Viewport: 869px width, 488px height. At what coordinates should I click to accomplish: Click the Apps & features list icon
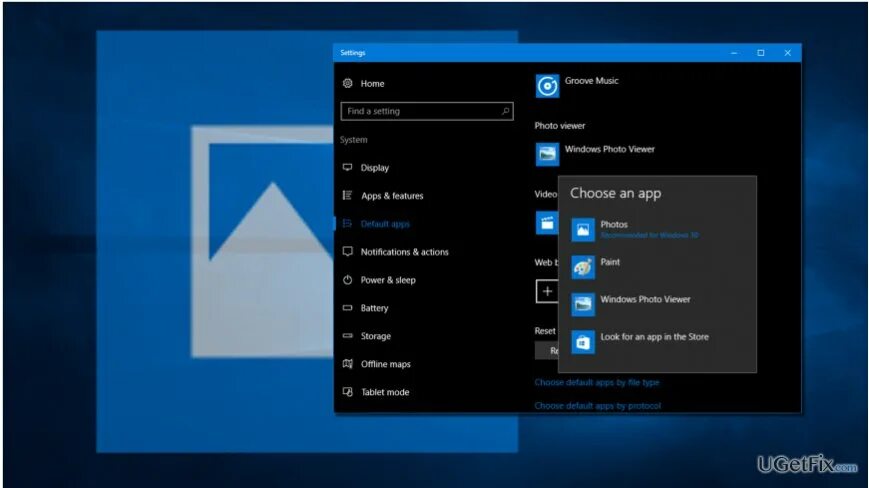pyautogui.click(x=347, y=195)
